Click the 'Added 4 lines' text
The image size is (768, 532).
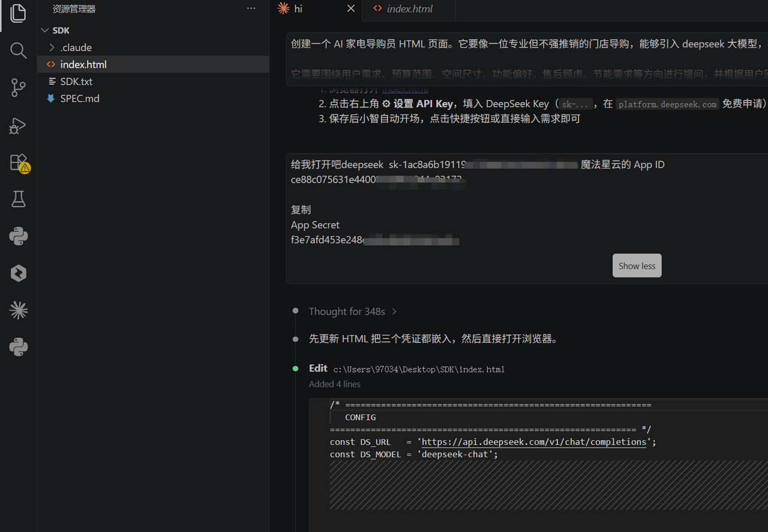[x=335, y=384]
